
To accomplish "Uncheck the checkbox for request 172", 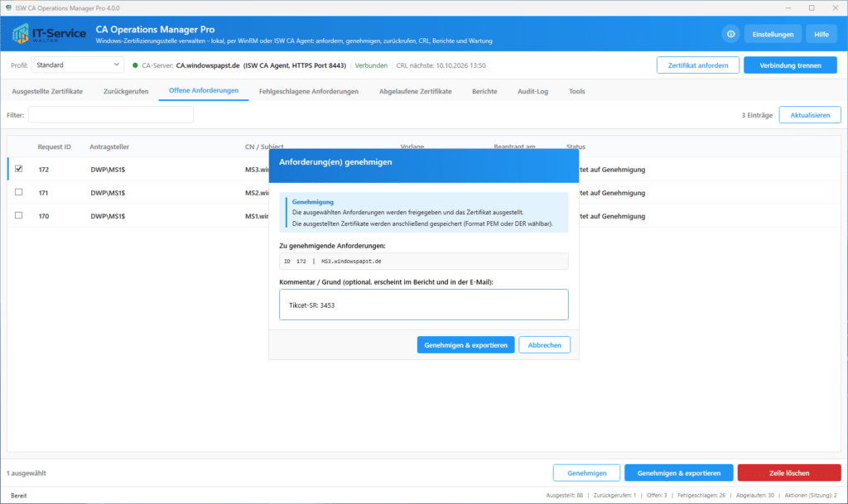I will click(x=19, y=169).
